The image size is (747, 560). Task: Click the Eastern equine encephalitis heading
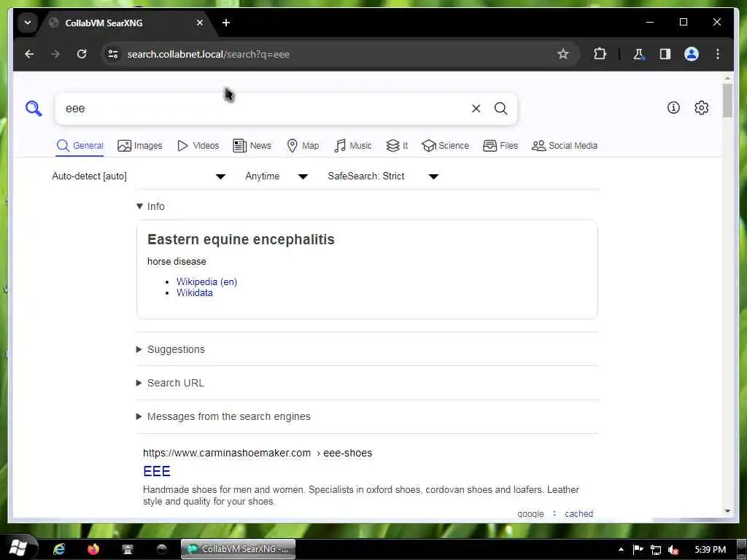241,239
